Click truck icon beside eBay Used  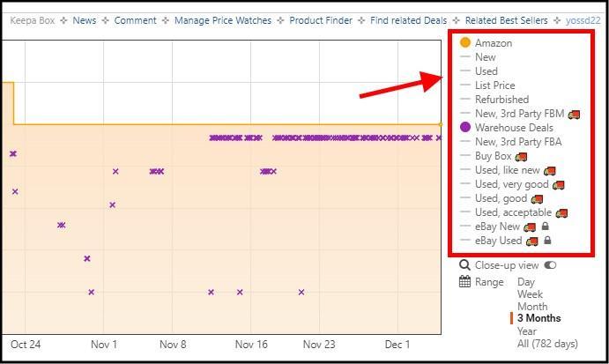pyautogui.click(x=531, y=241)
